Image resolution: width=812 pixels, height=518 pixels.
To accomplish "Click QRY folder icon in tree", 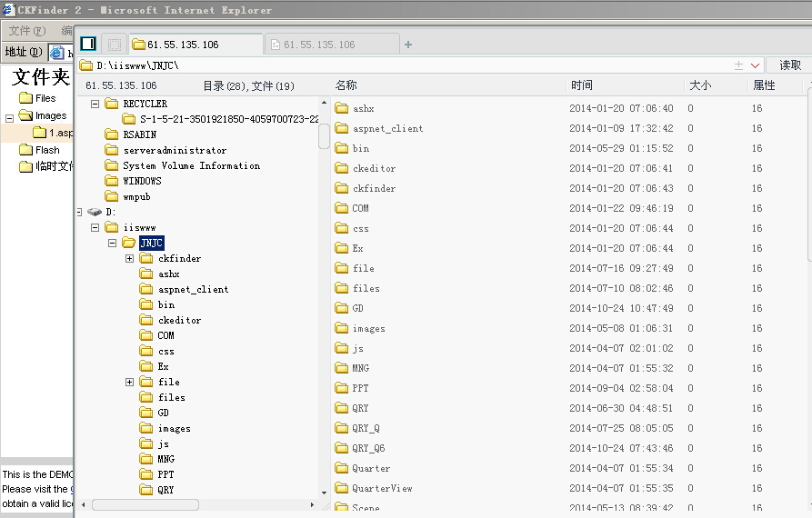I will tap(146, 490).
